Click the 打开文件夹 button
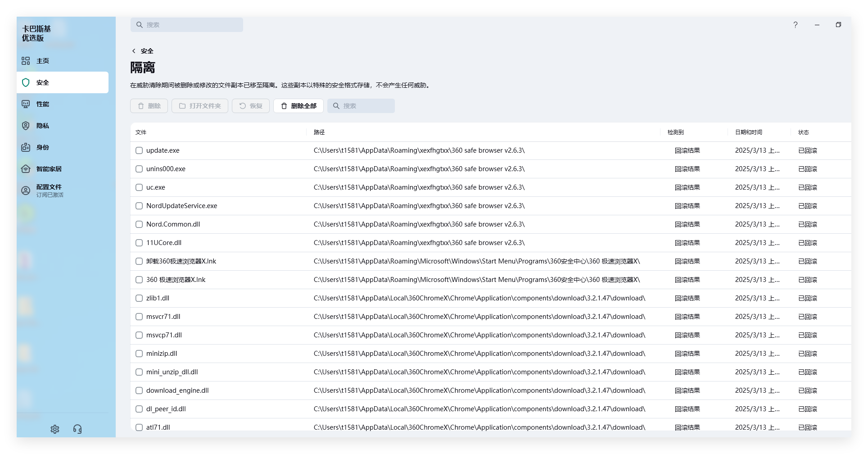The height and width of the screenshot is (454, 868). (x=200, y=106)
